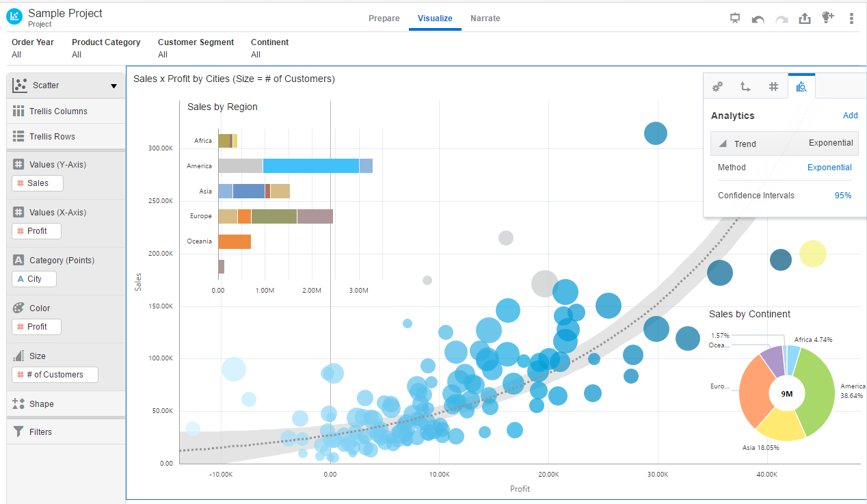Select the # of Customers pill
Screen dimensions: 867x504
(x=55, y=375)
